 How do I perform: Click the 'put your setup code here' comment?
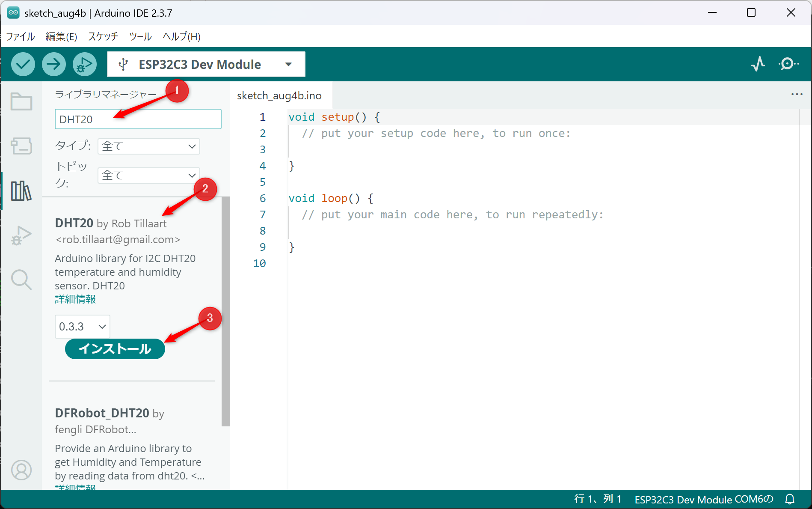click(x=436, y=133)
